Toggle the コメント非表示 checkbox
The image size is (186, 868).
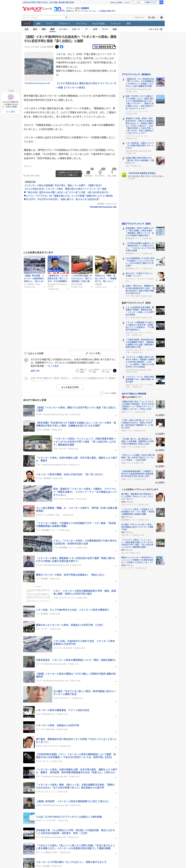pyautogui.click(x=102, y=393)
